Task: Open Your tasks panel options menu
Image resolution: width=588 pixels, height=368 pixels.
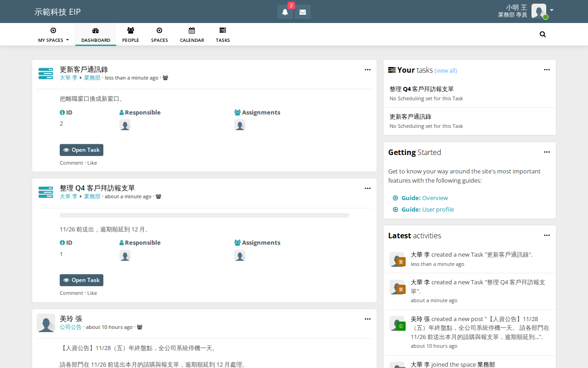Action: pyautogui.click(x=547, y=70)
